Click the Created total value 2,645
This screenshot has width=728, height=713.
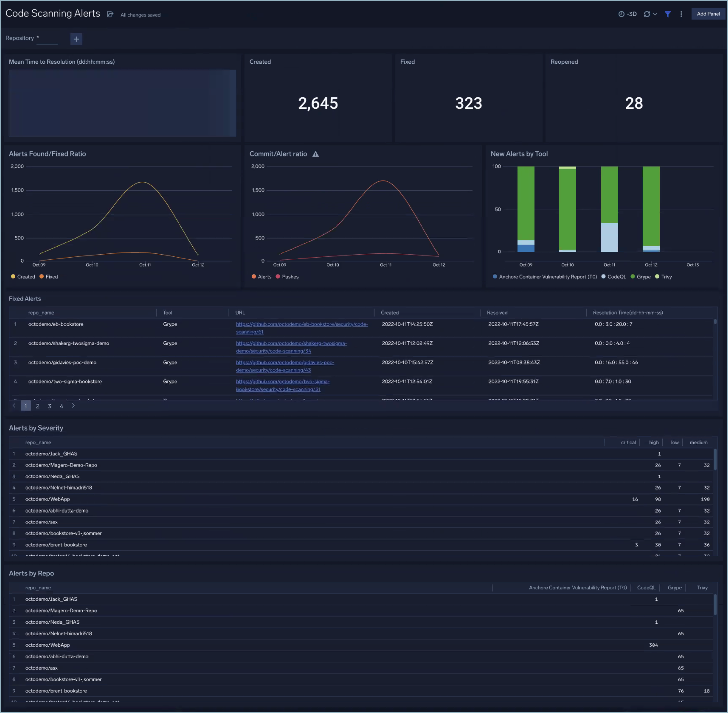[318, 103]
